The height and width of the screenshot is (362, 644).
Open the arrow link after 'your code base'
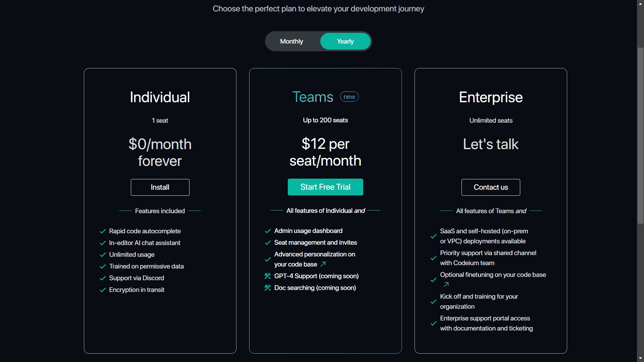click(x=323, y=264)
